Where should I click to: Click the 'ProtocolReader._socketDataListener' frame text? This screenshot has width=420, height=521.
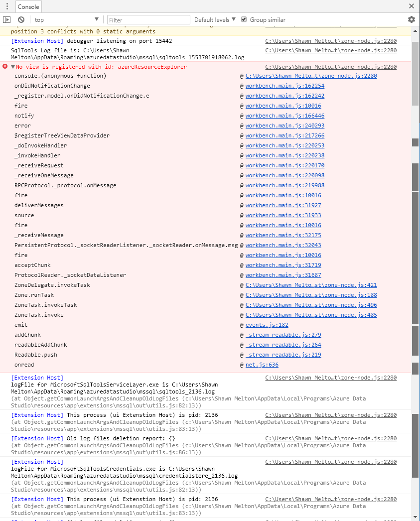coord(70,275)
